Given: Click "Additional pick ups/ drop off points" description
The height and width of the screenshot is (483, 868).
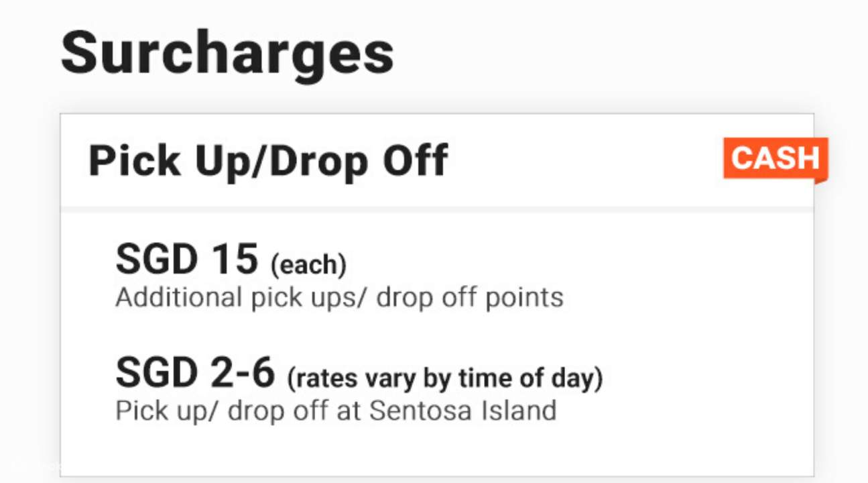Looking at the screenshot, I should 339,297.
